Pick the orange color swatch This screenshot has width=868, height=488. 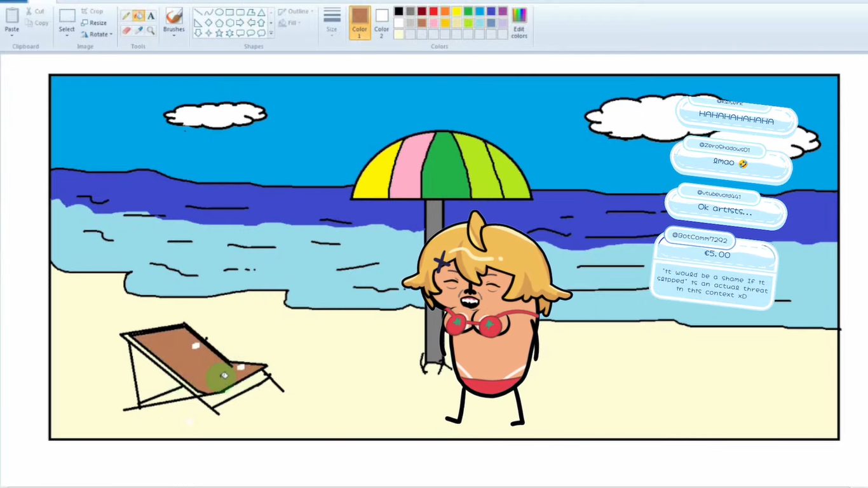(445, 11)
